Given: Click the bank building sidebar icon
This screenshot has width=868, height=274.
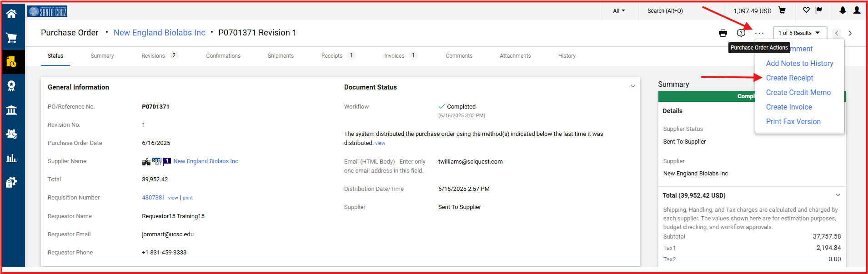Looking at the screenshot, I should (x=11, y=110).
